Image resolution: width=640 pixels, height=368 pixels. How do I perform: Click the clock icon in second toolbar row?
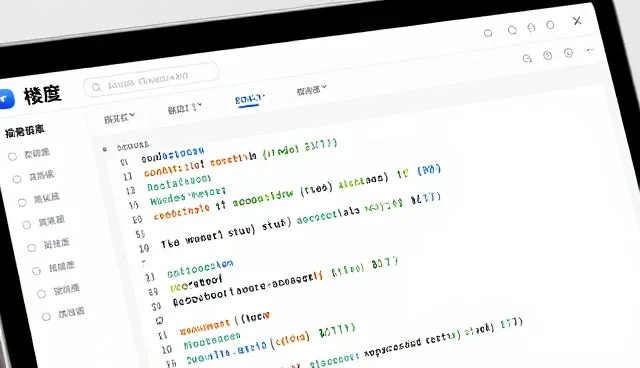click(568, 53)
